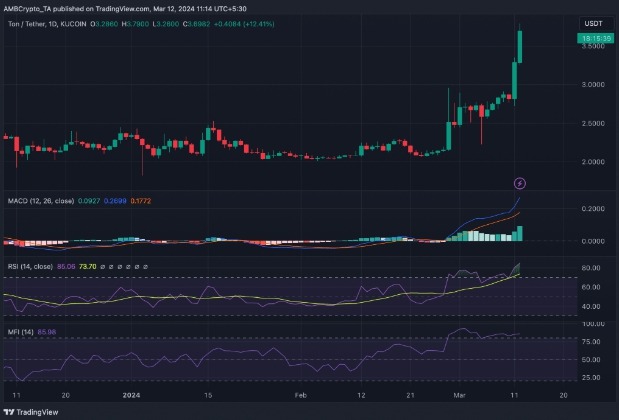Click the TradingView logo in bottom corner
The image size is (619, 420).
point(28,409)
